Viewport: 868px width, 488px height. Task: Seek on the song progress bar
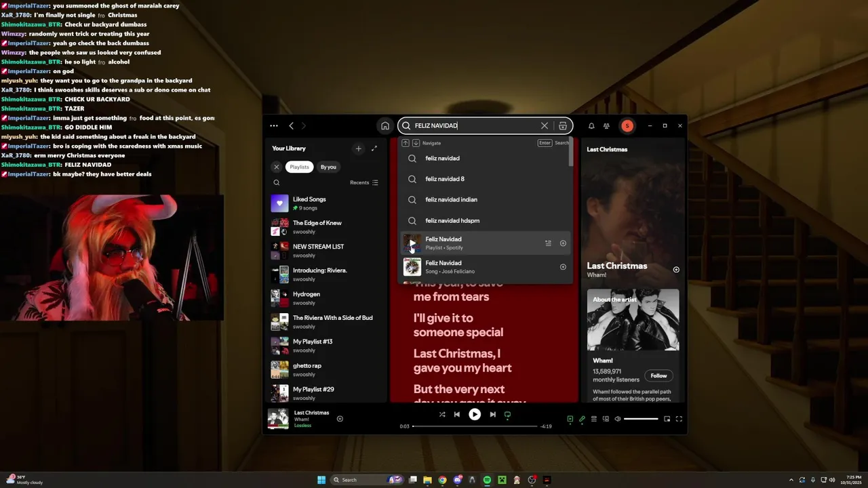click(x=475, y=426)
